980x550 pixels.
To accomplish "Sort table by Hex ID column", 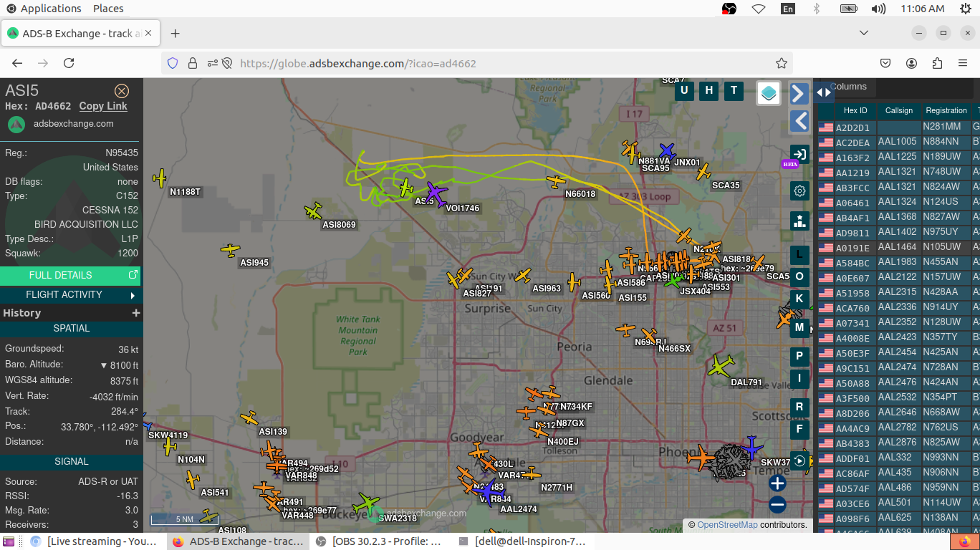I will click(855, 110).
